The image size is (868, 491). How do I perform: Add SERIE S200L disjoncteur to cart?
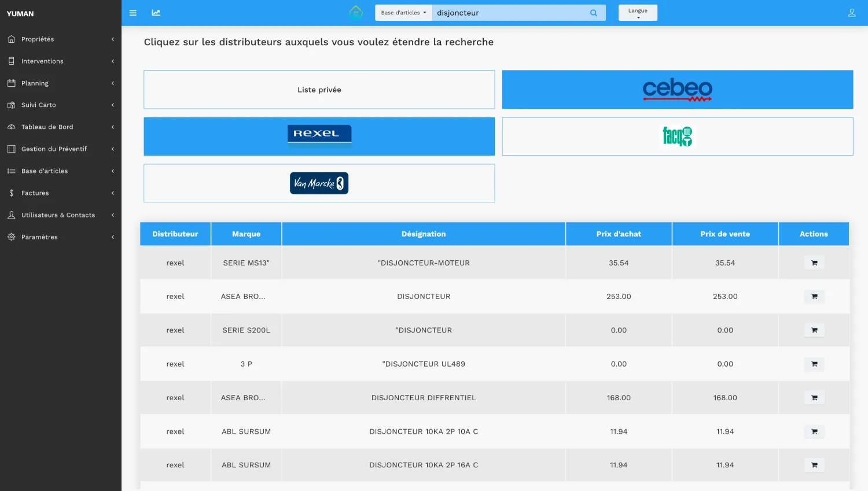pos(814,330)
